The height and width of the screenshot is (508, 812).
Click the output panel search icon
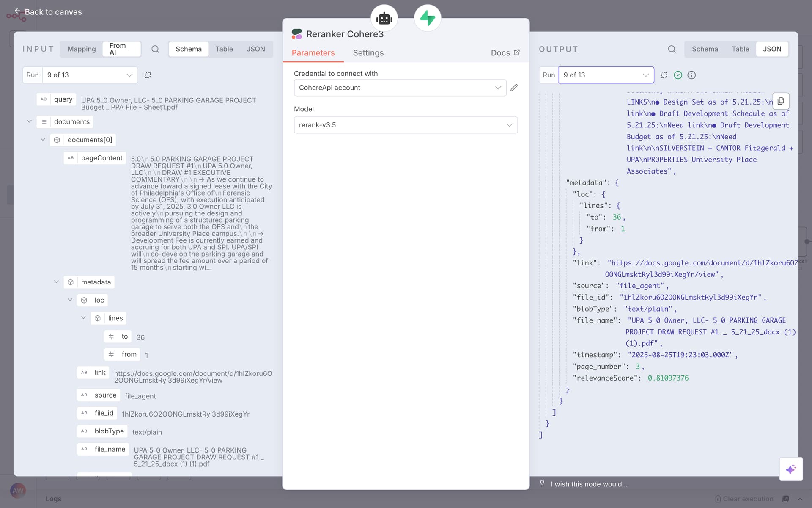(672, 49)
